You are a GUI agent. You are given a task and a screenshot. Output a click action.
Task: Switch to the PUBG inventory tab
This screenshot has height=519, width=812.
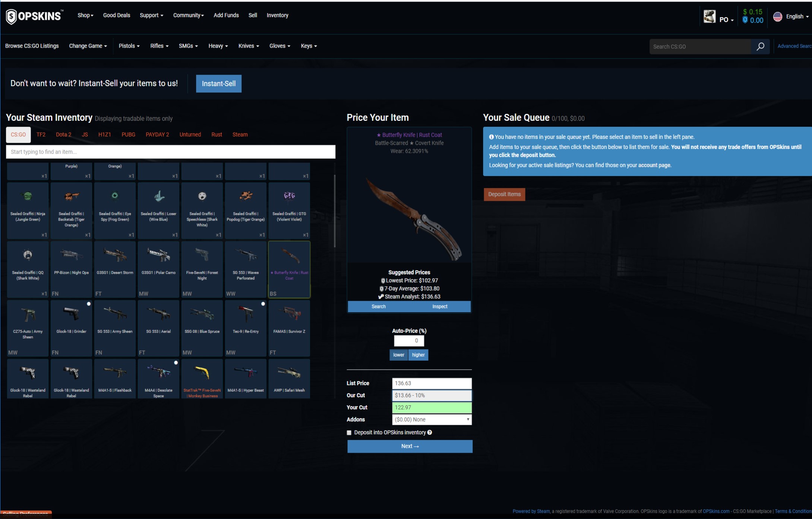click(128, 135)
